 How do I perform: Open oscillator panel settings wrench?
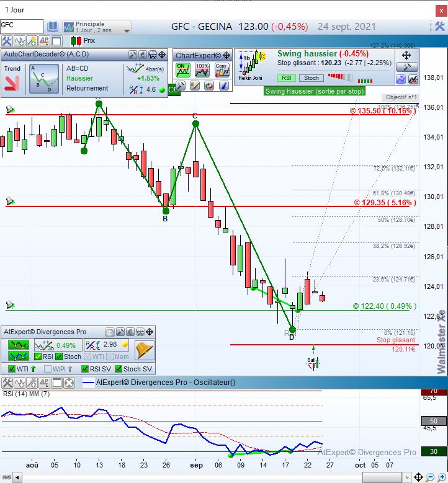(x=7, y=383)
